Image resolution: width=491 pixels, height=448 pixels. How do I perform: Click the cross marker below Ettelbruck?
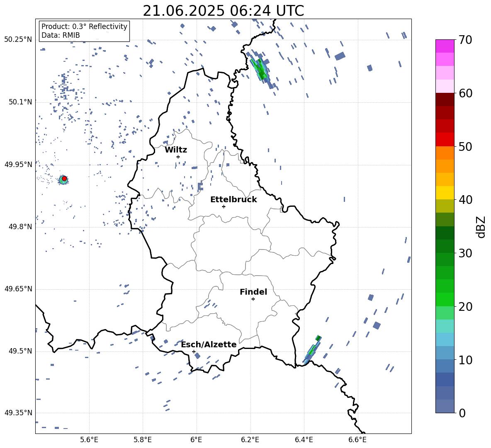coord(224,206)
